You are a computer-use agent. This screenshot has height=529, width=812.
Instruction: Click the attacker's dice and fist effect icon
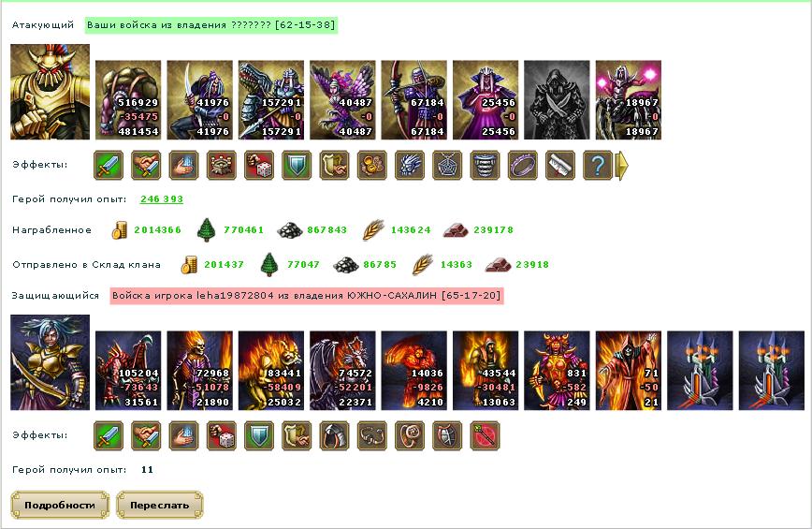259,166
